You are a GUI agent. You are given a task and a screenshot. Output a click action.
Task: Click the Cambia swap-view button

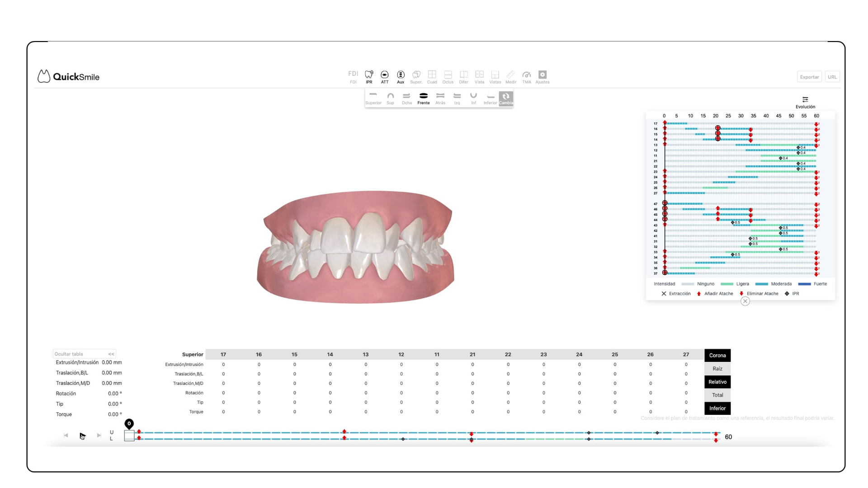click(506, 99)
